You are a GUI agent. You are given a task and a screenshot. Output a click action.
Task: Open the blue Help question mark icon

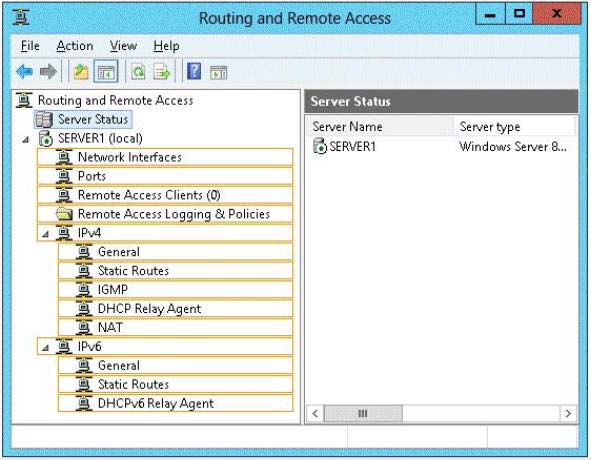[x=194, y=71]
